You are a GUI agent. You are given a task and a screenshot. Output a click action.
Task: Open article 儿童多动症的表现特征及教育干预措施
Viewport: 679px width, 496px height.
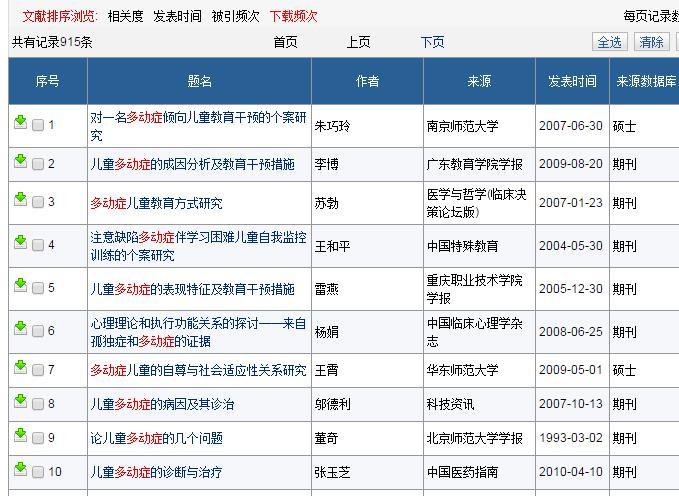(x=192, y=289)
